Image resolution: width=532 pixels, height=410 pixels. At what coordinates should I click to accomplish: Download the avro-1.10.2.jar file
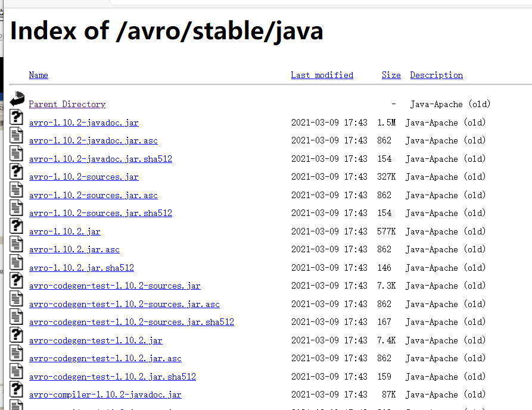pyautogui.click(x=65, y=231)
